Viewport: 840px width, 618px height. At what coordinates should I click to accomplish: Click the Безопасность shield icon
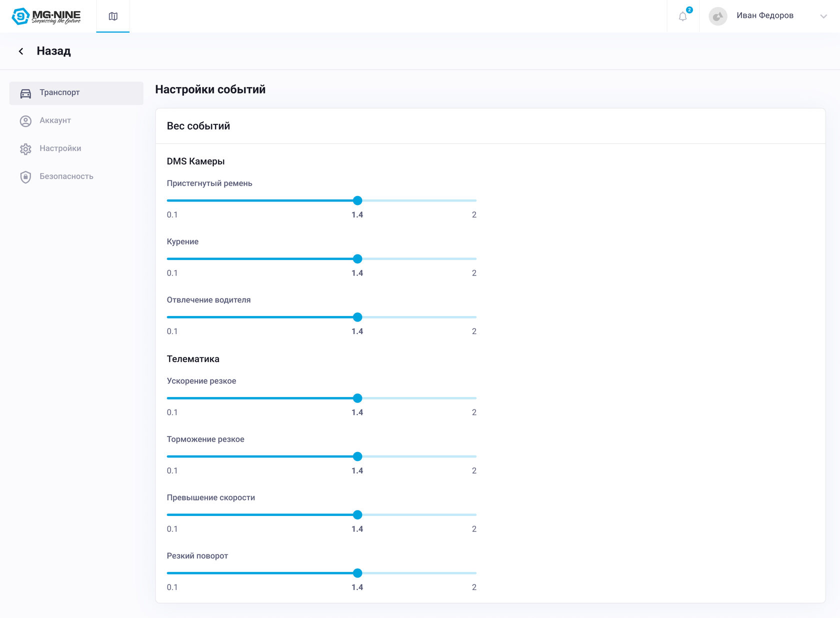25,177
